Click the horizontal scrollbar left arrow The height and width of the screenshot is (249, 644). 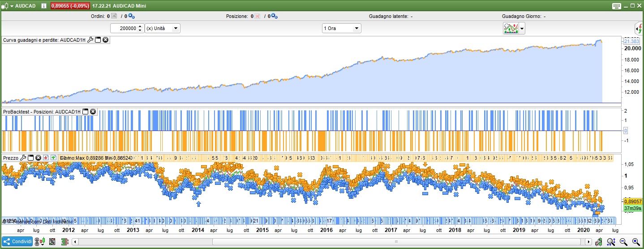tap(75, 242)
